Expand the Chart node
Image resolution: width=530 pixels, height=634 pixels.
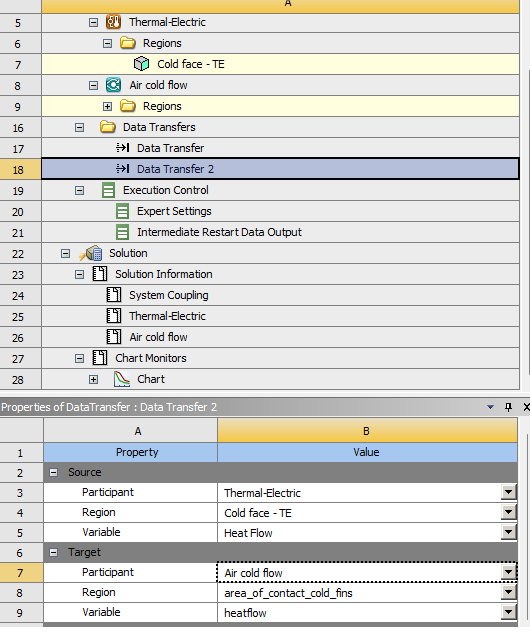[93, 380]
